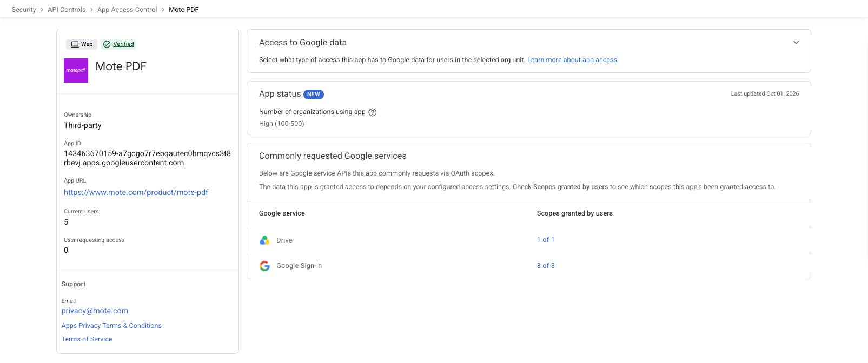Click the 'Current users' field label

(x=81, y=212)
